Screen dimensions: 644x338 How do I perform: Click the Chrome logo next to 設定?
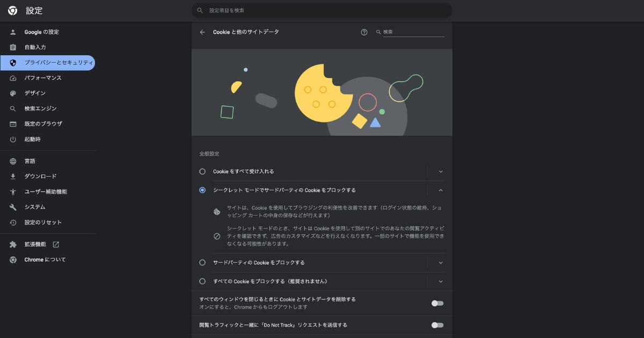pyautogui.click(x=13, y=10)
